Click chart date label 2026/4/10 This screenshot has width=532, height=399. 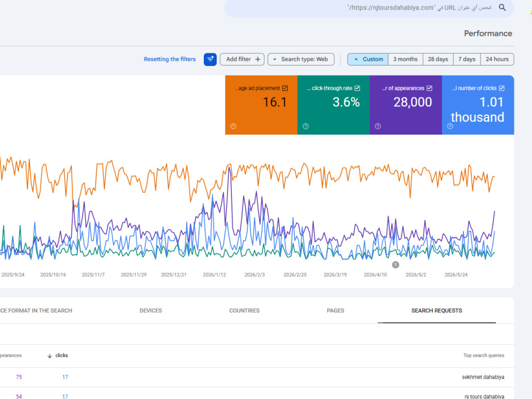[375, 275]
